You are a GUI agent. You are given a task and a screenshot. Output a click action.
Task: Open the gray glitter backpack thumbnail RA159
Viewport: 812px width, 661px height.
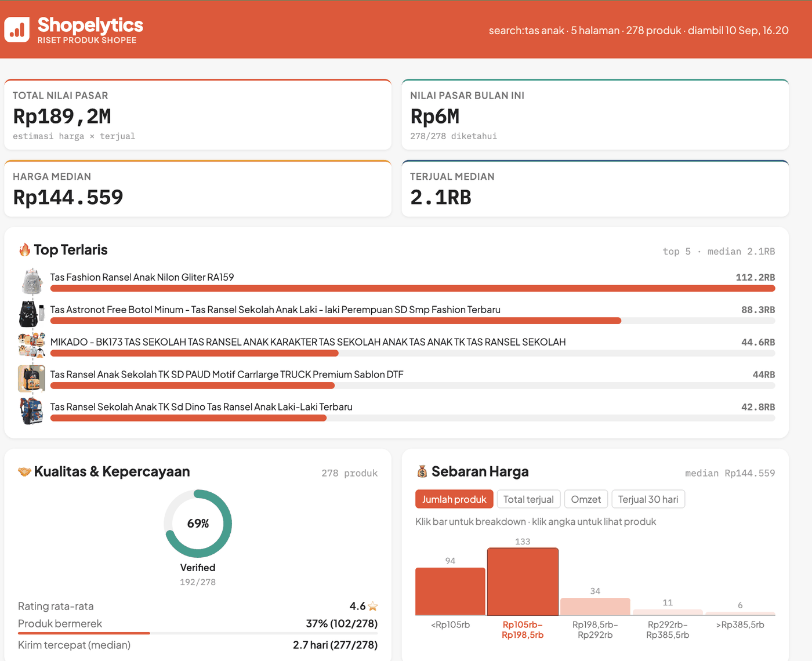pyautogui.click(x=32, y=281)
